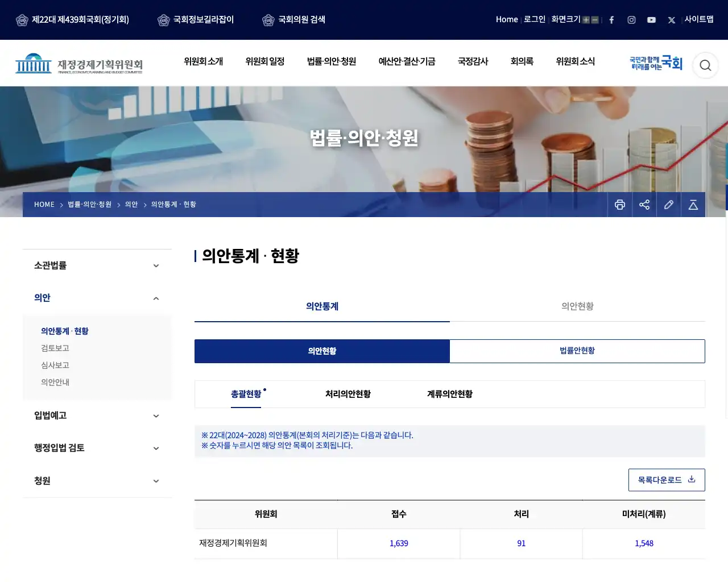This screenshot has width=728, height=582.
Task: Expand the 행정입법 검토 sidebar section
Action: (x=97, y=448)
